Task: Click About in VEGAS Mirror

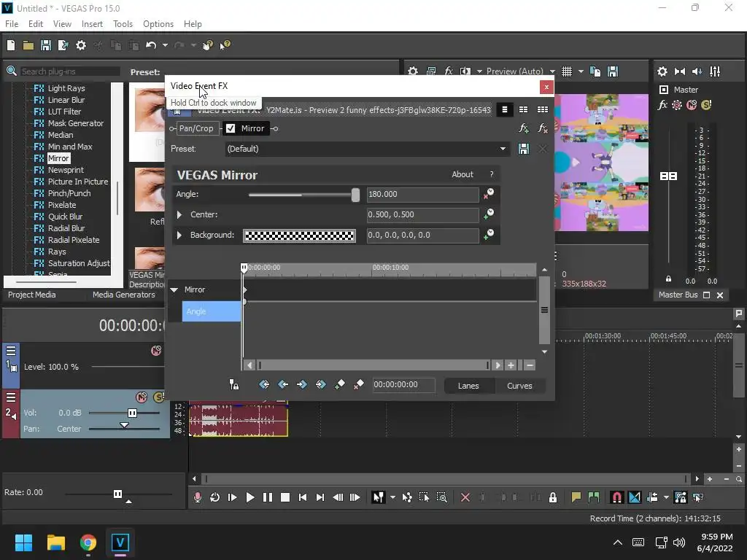Action: 462,174
